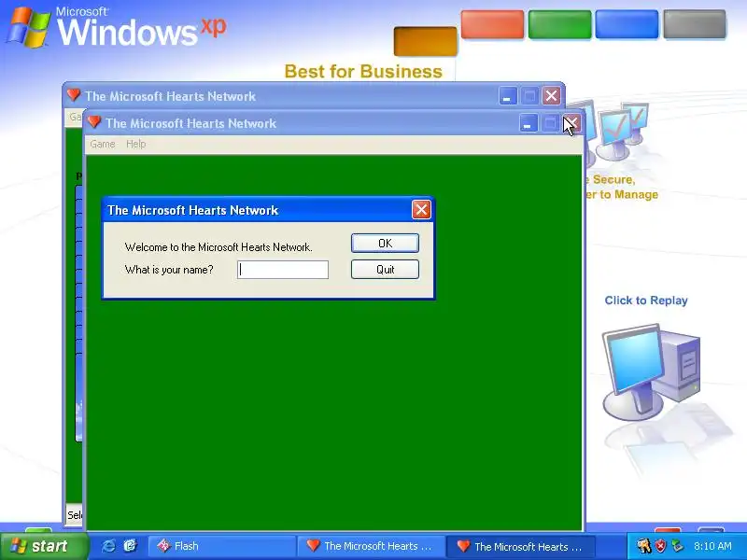This screenshot has width=747, height=560.
Task: Quit the Hearts welcome dialog
Action: point(385,270)
